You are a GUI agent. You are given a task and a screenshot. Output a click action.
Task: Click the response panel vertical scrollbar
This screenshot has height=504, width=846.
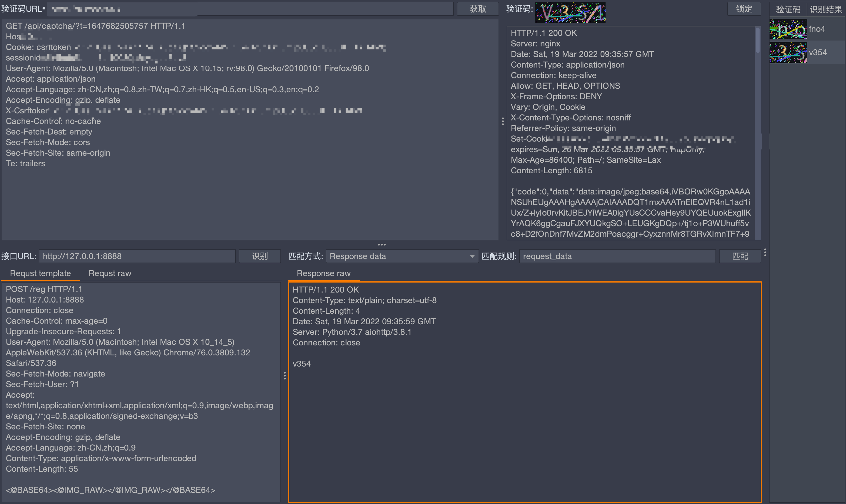[x=758, y=41]
